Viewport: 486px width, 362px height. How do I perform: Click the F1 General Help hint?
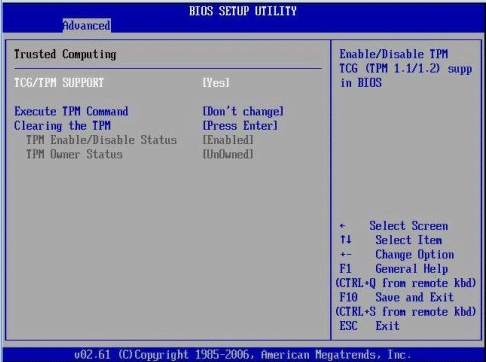coord(394,269)
